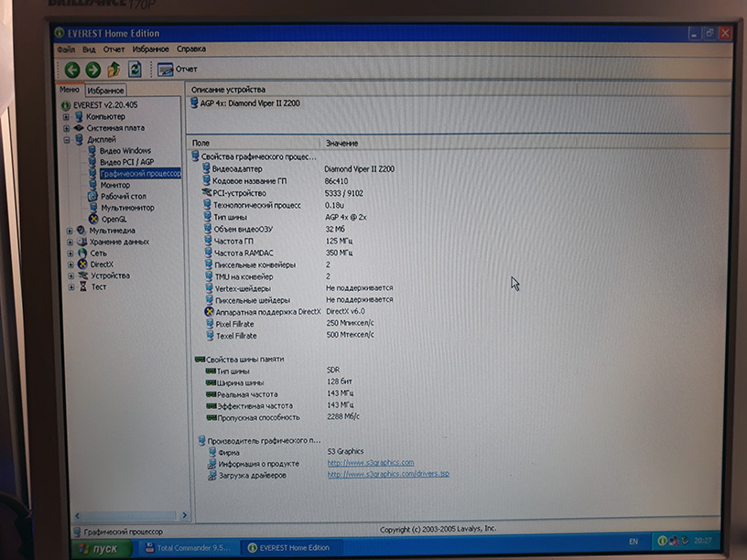
Task: Open the Справка menu
Action: (x=191, y=48)
